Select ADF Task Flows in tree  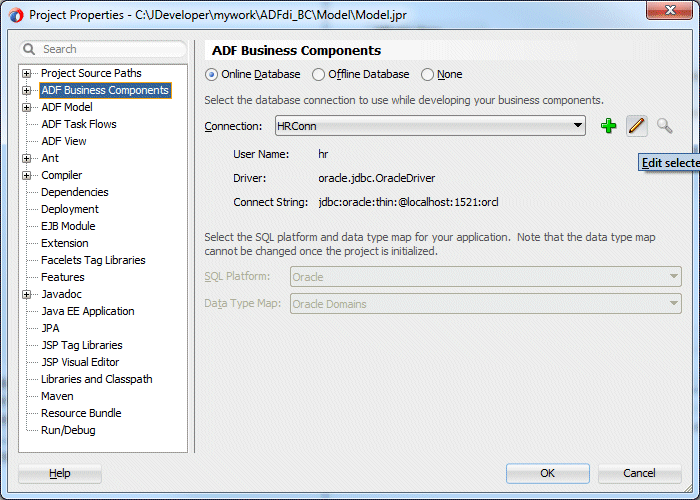pos(79,124)
